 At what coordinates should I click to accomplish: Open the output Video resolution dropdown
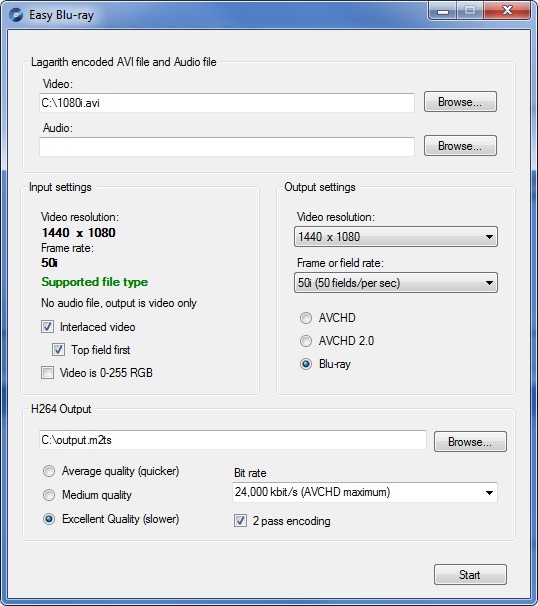(x=396, y=237)
